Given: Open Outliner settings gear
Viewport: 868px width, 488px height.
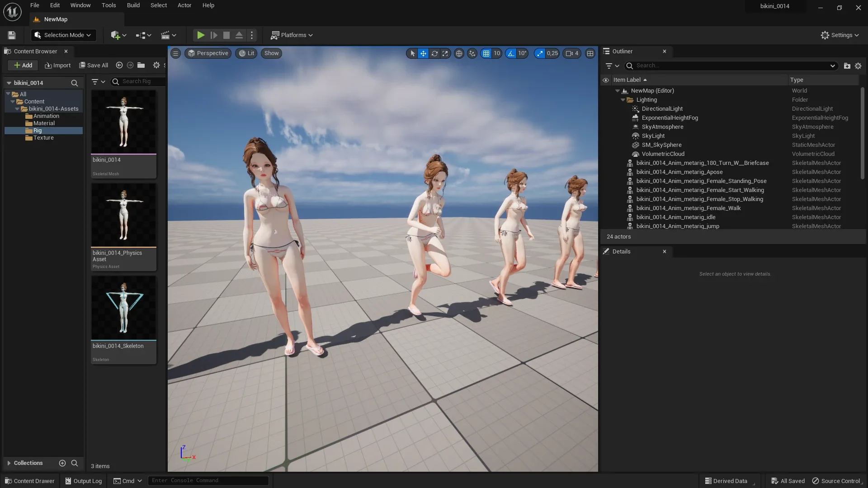Looking at the screenshot, I should [859, 66].
